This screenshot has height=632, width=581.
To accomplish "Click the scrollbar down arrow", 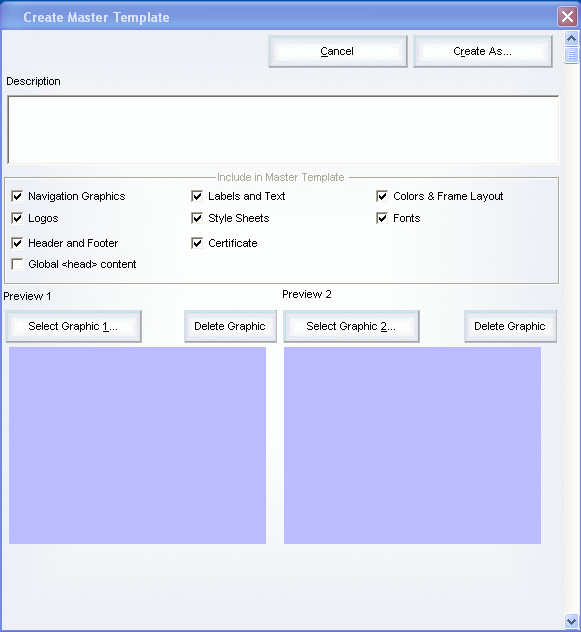I will (571, 621).
